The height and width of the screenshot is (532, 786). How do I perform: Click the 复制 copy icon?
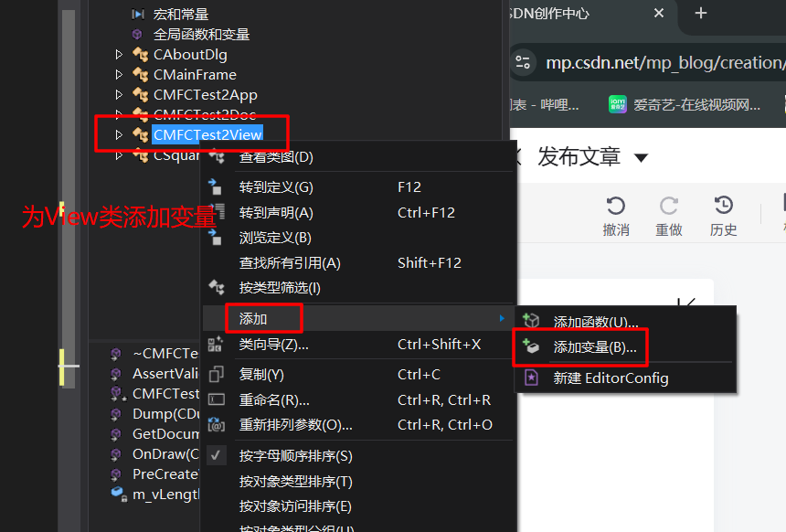pyautogui.click(x=216, y=375)
